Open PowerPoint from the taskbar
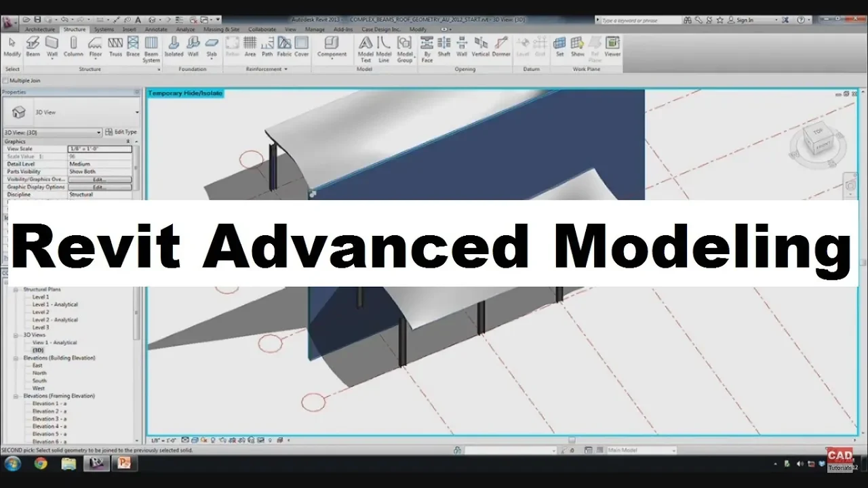This screenshot has width=868, height=488. [125, 464]
